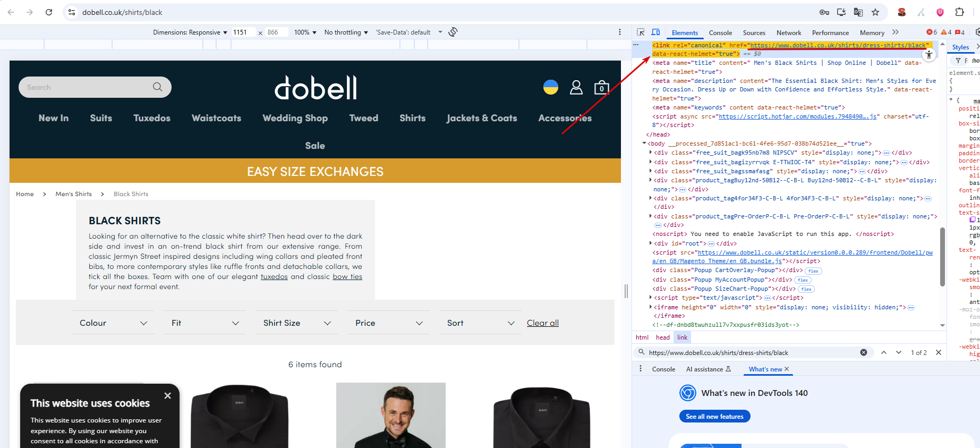
Task: Bookmark this page with the star icon
Action: tap(875, 12)
